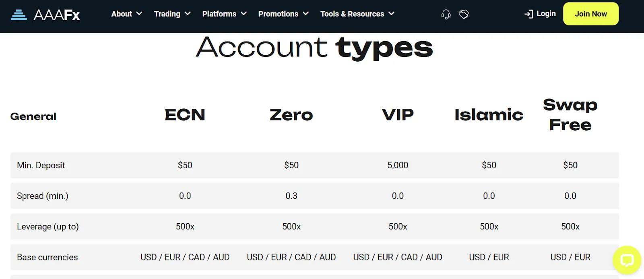Select the Swap Free account heading
This screenshot has width=644, height=279.
tap(570, 115)
